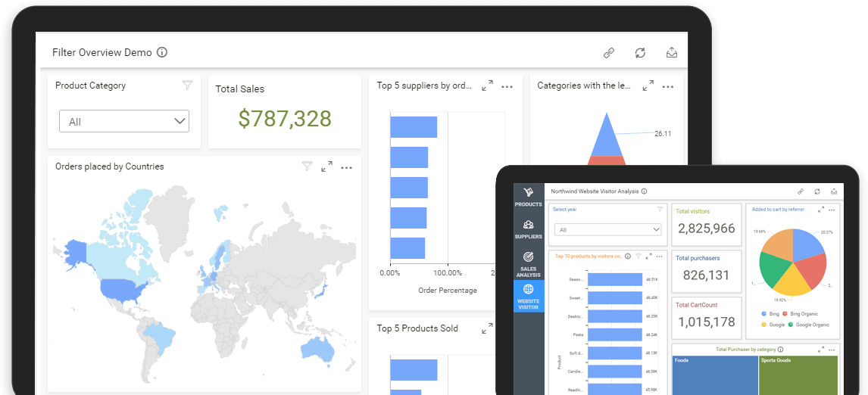Screen dimensions: 868x395
Task: Refresh the Filter Overview Demo dashboard
Action: (640, 52)
